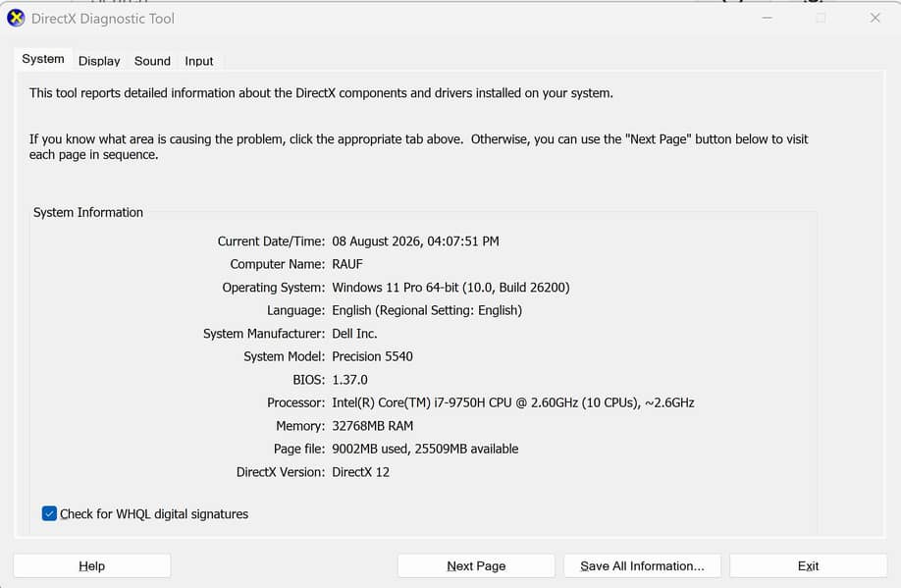Open the Sound tab
Screen dimensions: 901x588
coord(152,61)
